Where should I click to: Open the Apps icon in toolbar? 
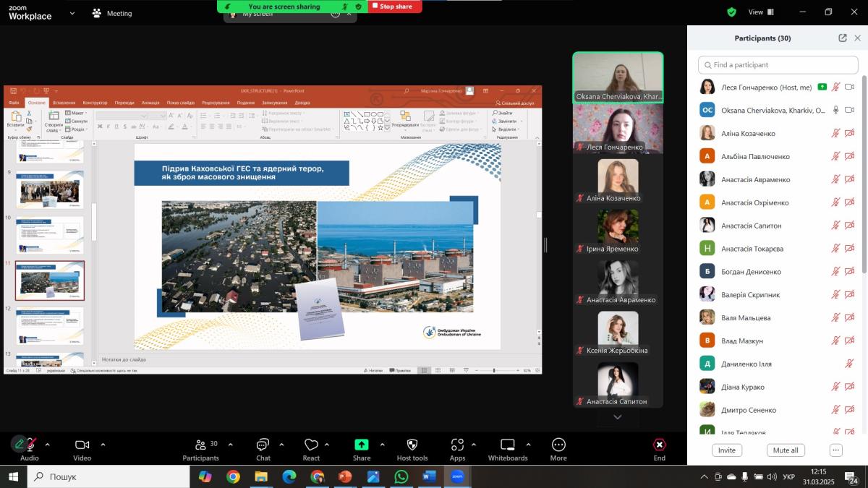coord(457,445)
